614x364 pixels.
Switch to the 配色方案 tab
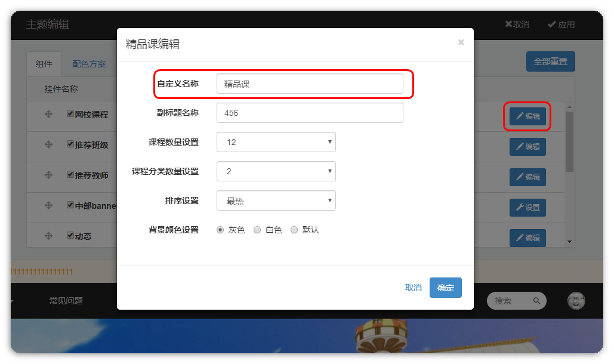pos(89,64)
